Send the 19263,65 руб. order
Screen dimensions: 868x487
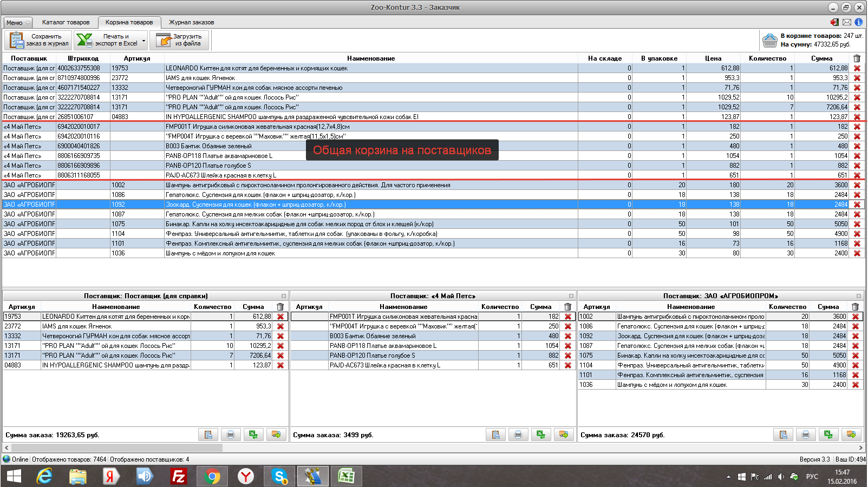click(x=276, y=435)
